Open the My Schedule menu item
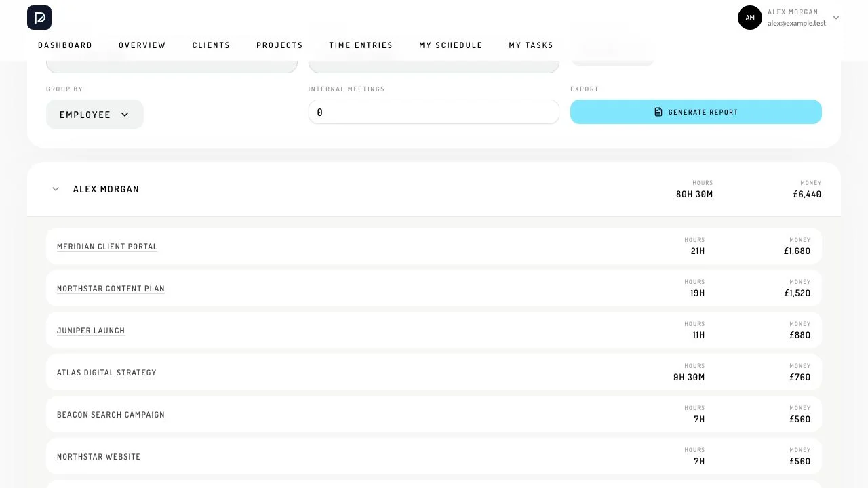The width and height of the screenshot is (868, 488). (x=451, y=45)
